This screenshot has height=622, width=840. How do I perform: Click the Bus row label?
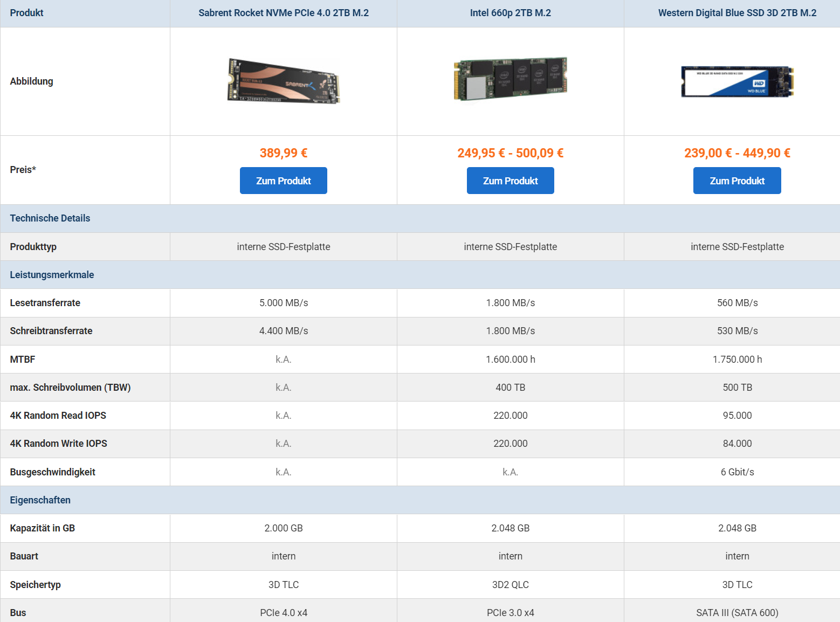18,613
